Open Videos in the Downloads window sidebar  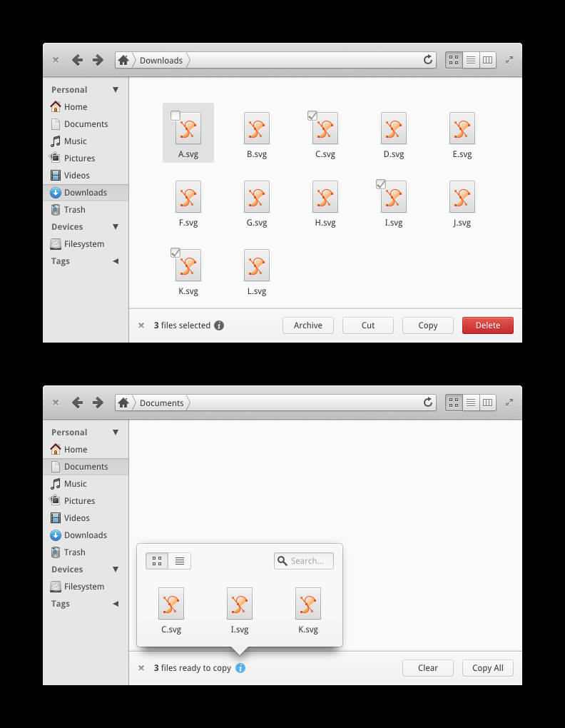[86, 176]
